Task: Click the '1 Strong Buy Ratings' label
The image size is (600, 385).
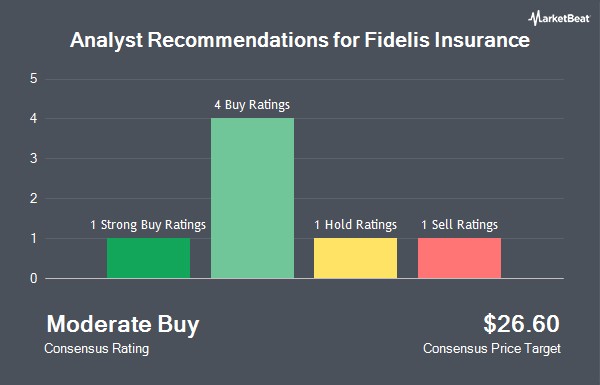Action: tap(148, 225)
